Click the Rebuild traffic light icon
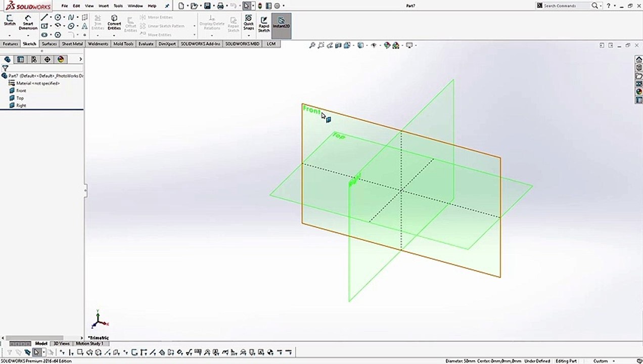This screenshot has height=364, width=643. [x=260, y=6]
